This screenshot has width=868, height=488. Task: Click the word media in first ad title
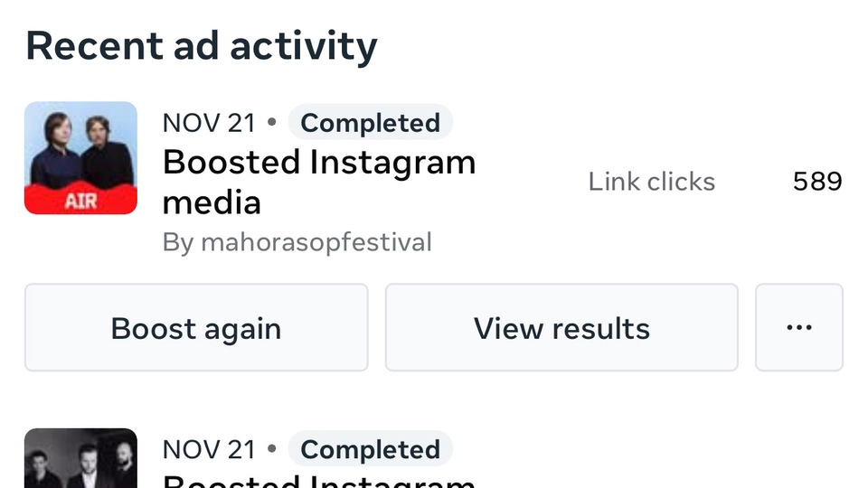212,202
